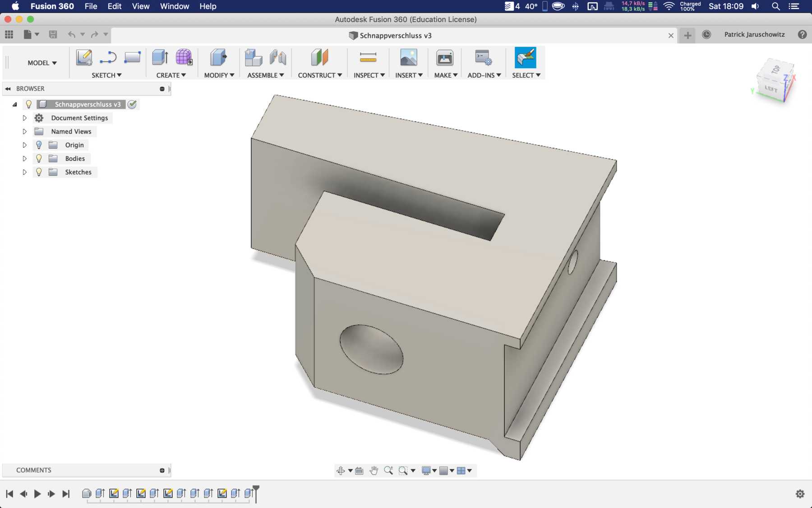This screenshot has width=812, height=508.
Task: Expand the Origin folder
Action: [x=24, y=145]
